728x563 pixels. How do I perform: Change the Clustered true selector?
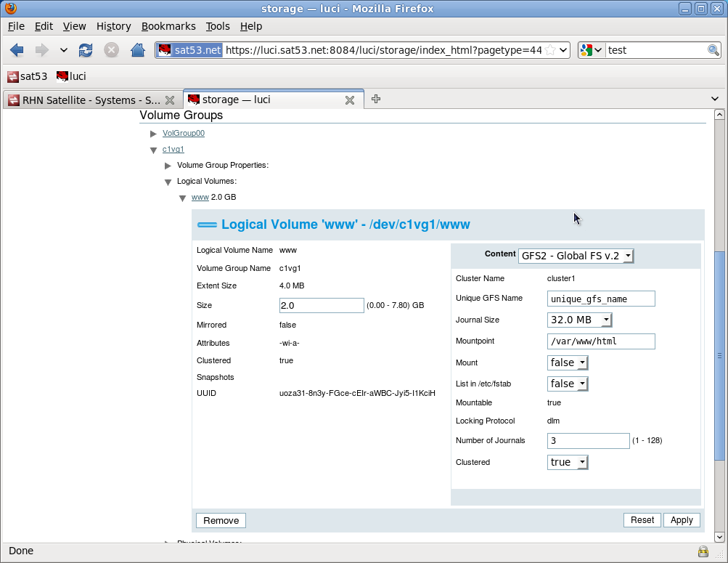pos(568,462)
